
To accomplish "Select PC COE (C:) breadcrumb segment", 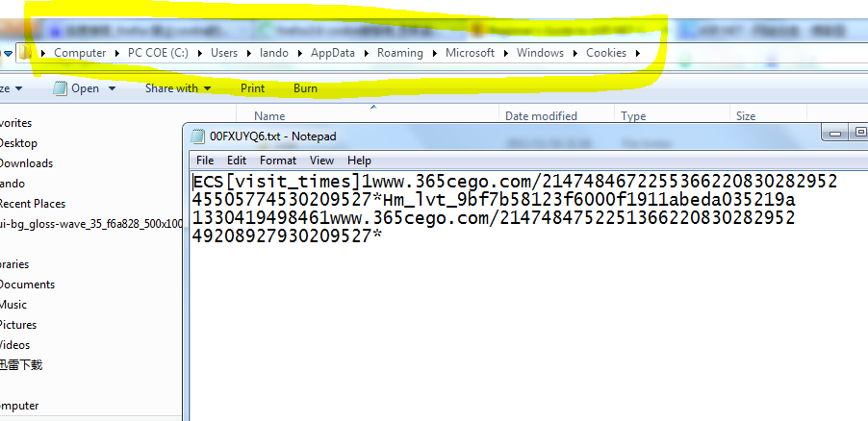I will tap(158, 53).
